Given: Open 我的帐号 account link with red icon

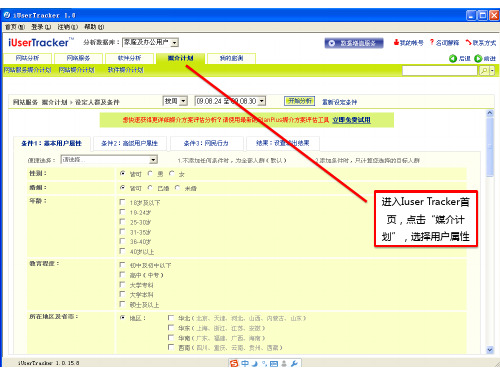Looking at the screenshot, I should tap(408, 43).
